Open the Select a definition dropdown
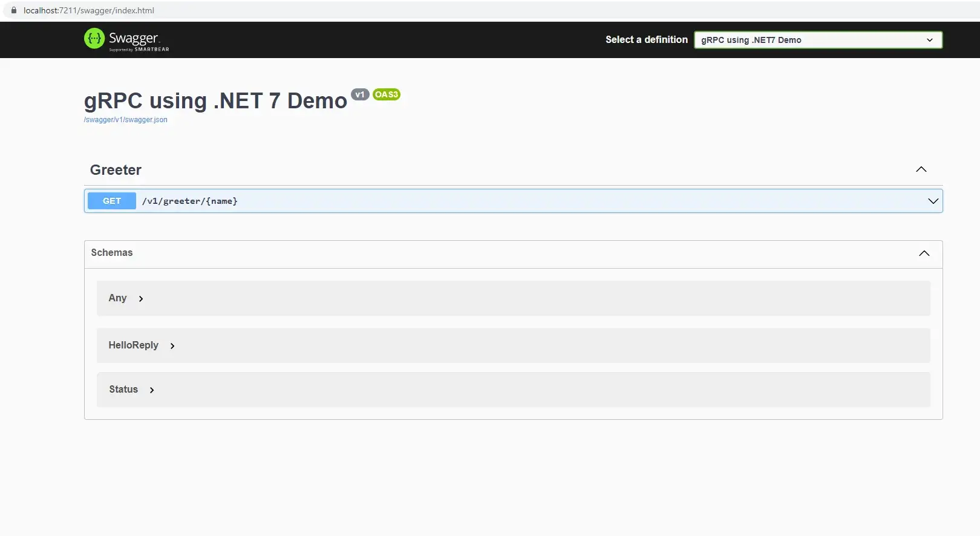Viewport: 980px width, 536px height. pyautogui.click(x=817, y=40)
